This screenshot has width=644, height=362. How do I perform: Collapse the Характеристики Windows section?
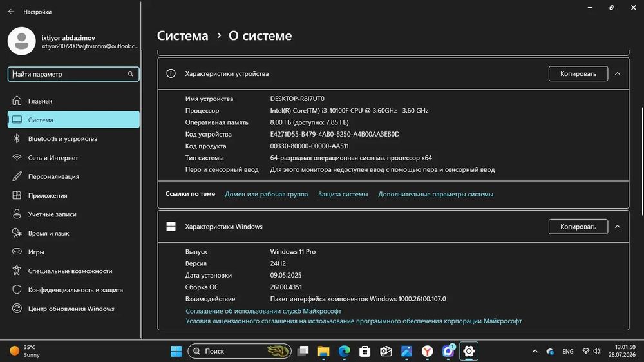618,226
